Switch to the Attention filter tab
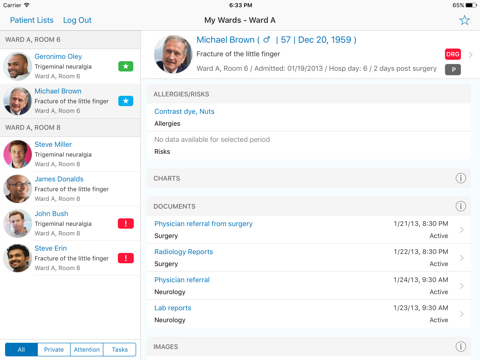 pyautogui.click(x=87, y=349)
